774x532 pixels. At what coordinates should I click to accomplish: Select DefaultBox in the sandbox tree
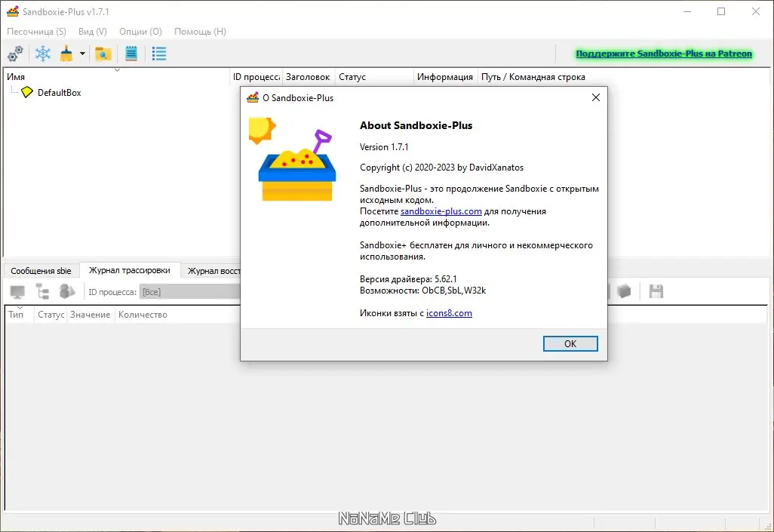coord(60,92)
